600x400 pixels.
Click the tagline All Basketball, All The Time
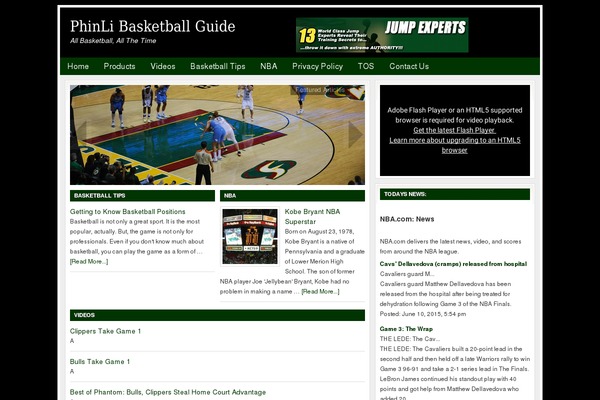click(113, 41)
